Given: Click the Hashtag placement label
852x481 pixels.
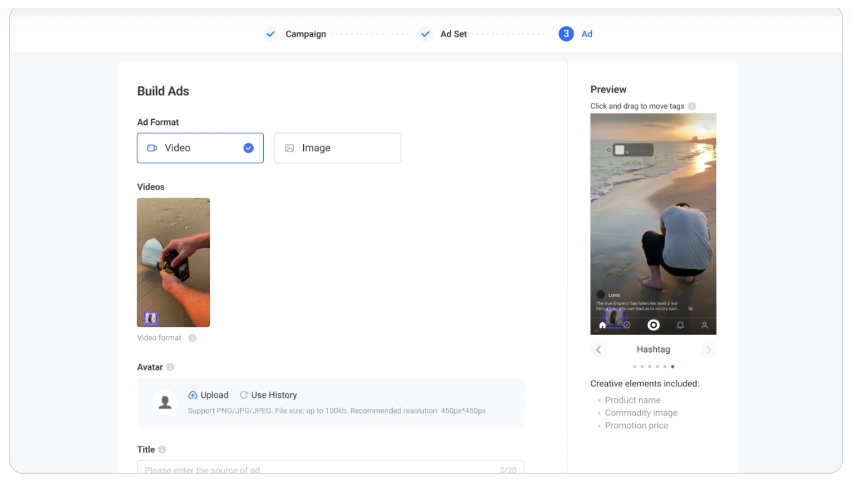Looking at the screenshot, I should click(x=653, y=349).
